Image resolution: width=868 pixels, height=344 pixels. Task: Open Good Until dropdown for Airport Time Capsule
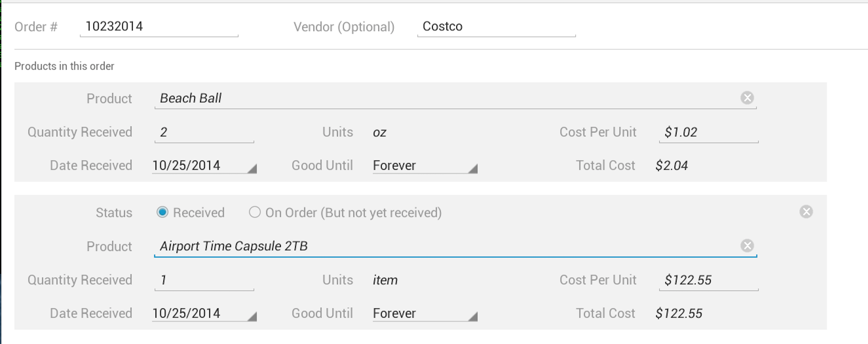point(425,313)
